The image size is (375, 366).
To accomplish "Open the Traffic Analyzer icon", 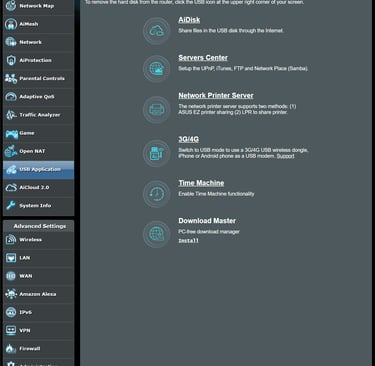I will click(11, 115).
